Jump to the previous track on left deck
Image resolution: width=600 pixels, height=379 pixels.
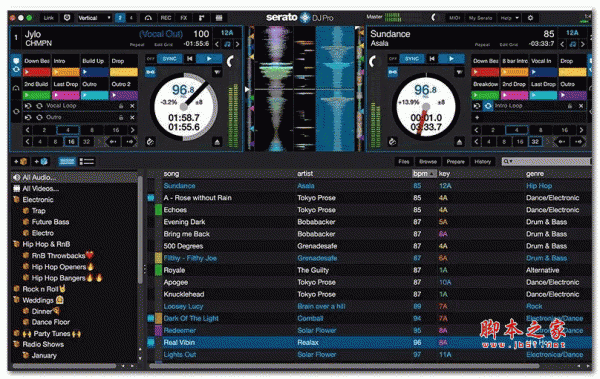tap(189, 59)
